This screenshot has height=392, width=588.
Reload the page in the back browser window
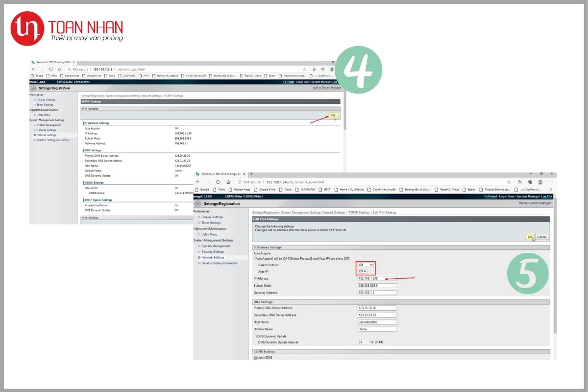click(50, 69)
